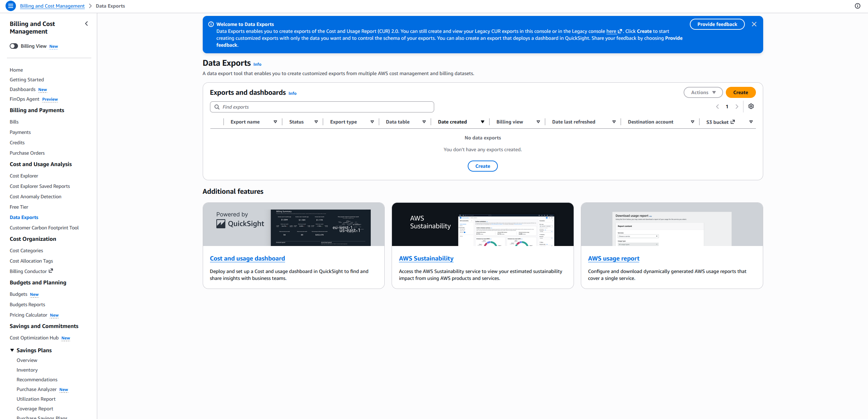Sort by Destination account column arrow
Screen dimensions: 868x419
693,122
